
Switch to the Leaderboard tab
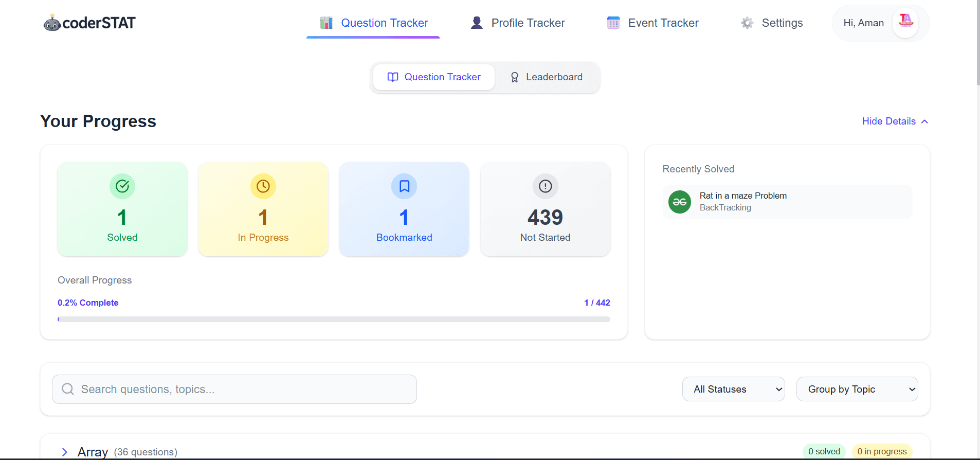pyautogui.click(x=547, y=77)
